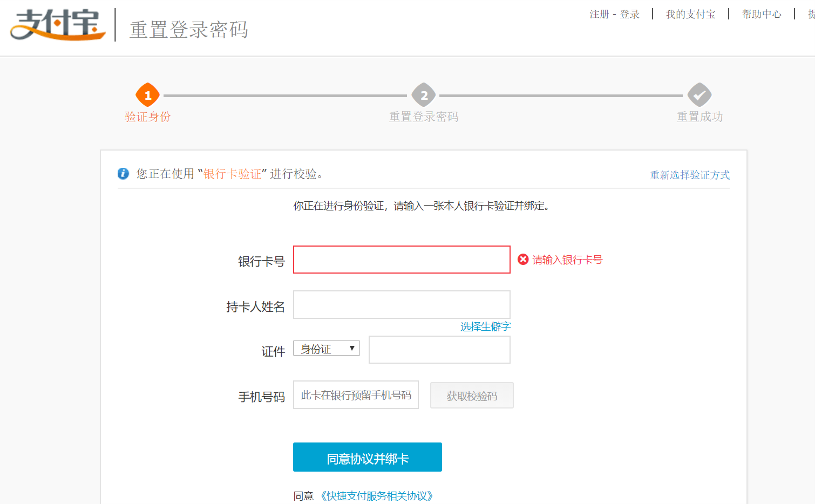Open 帮助中心 help center
This screenshot has width=815, height=504.
[762, 15]
